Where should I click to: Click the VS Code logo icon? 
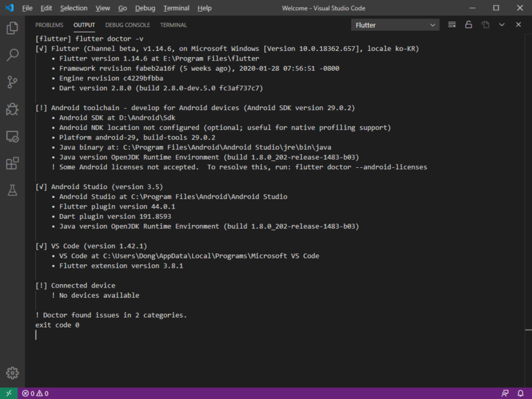tap(10, 8)
